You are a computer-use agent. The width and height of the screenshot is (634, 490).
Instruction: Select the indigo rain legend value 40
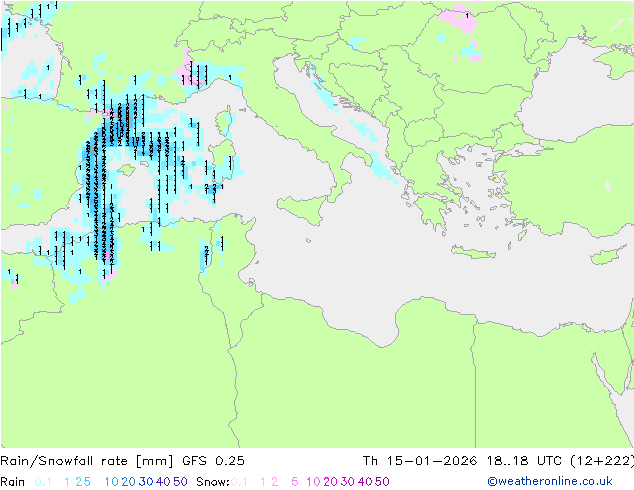163,482
